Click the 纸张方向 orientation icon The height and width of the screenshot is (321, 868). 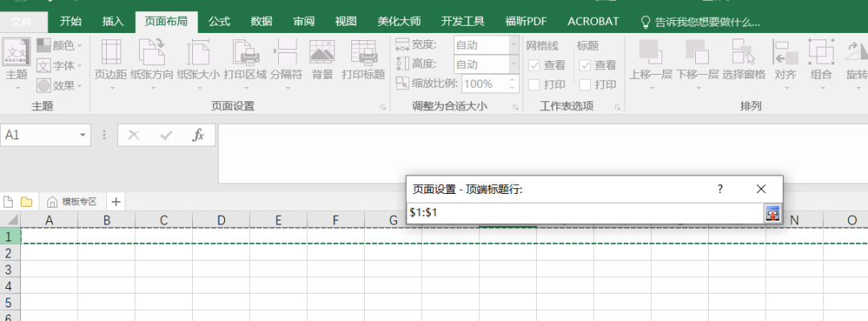coord(152,52)
